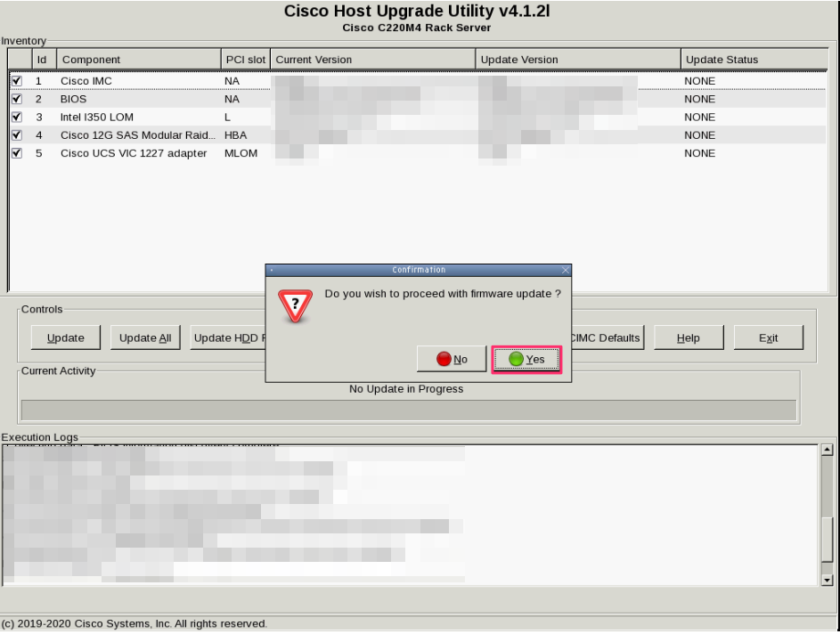This screenshot has height=634, width=840.
Task: Close the Confirmation dialog
Action: [565, 271]
